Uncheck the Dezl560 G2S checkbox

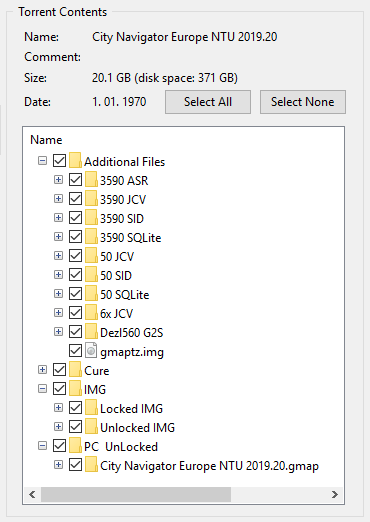76,332
